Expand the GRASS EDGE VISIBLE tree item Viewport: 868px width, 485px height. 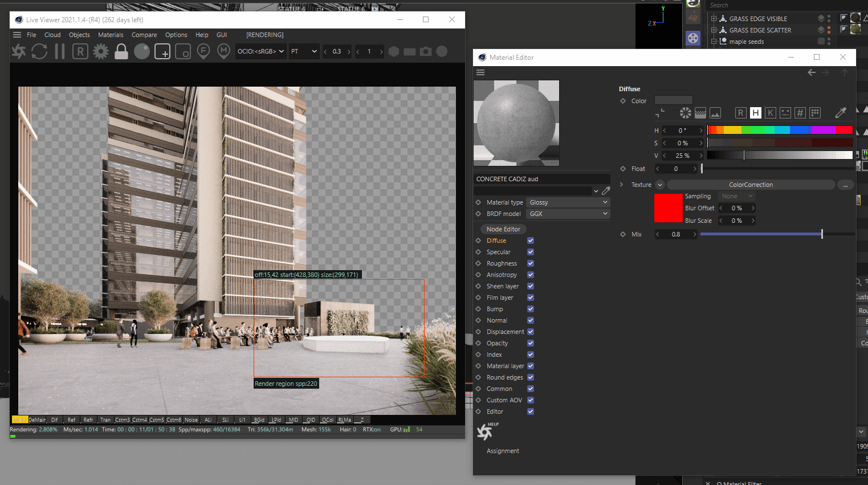(x=714, y=19)
